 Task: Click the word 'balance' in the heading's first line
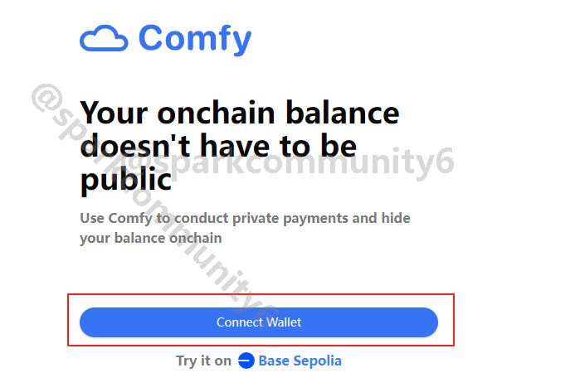coord(343,113)
